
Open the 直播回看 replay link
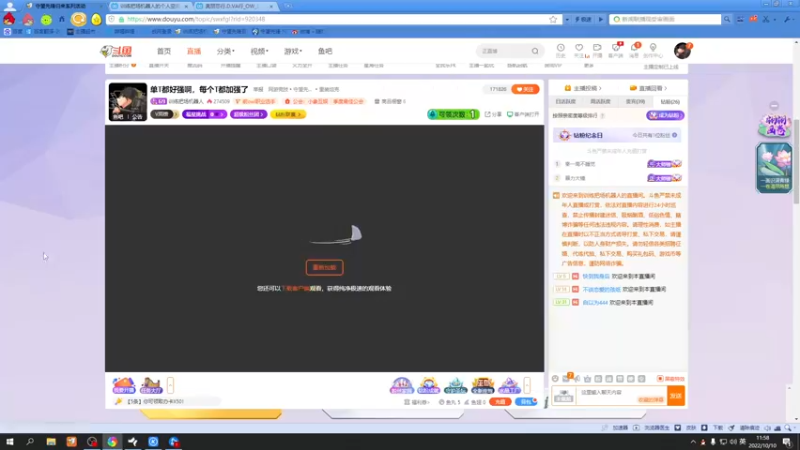coord(648,88)
